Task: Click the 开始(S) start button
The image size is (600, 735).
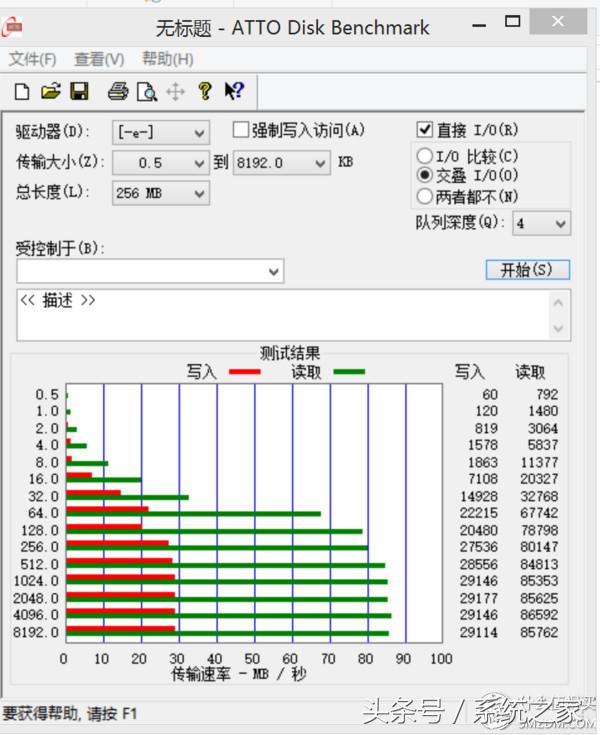Action: 528,270
